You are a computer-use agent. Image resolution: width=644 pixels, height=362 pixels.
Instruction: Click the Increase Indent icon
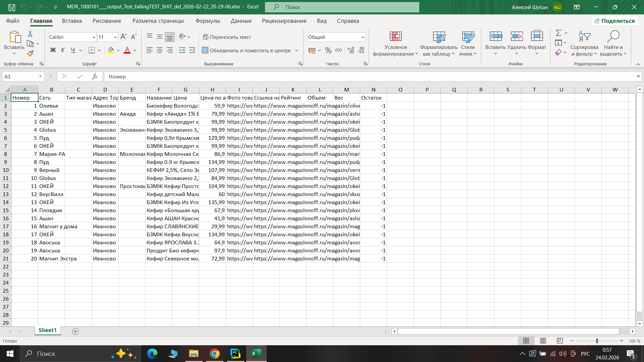click(x=192, y=50)
